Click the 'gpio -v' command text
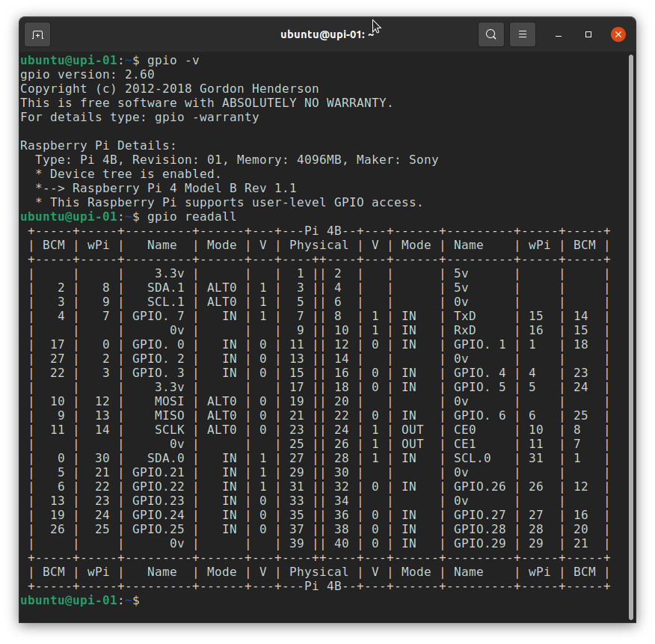Screen dimensions: 655x644 click(x=173, y=61)
